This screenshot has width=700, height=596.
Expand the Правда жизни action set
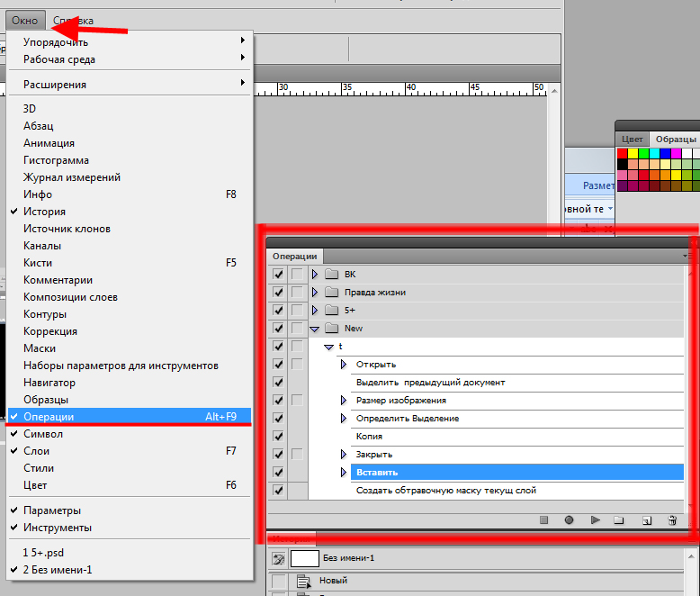coord(315,293)
